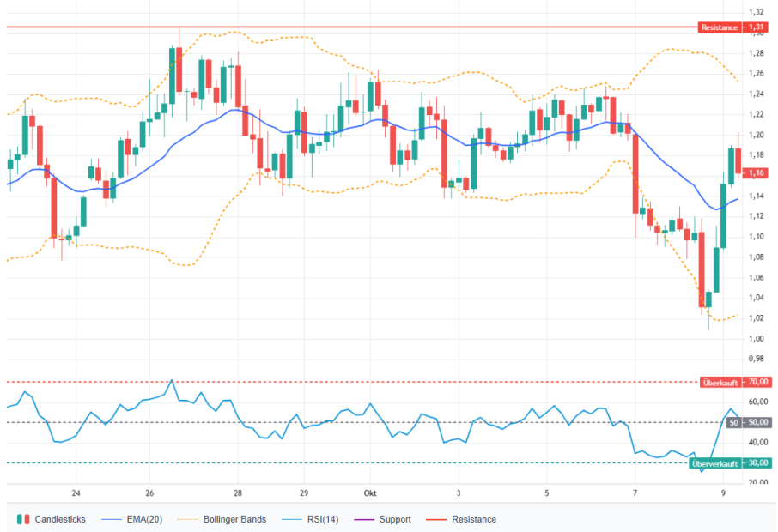Hide Bollinger Bands via legend entry

[x=222, y=519]
